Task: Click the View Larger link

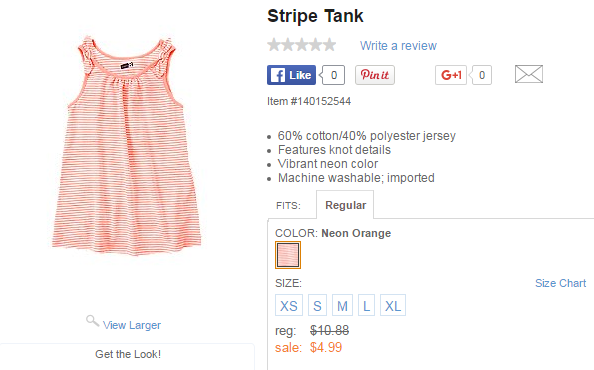Action: click(132, 325)
